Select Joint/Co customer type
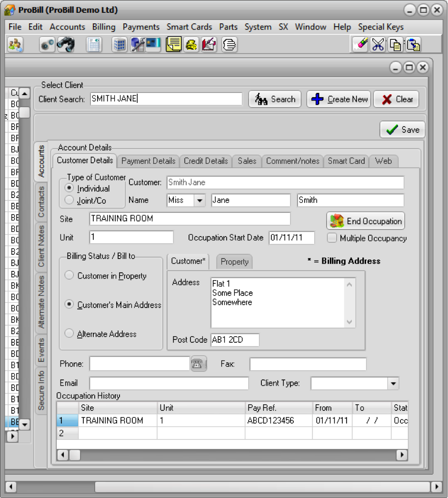The image size is (448, 498). pyautogui.click(x=69, y=200)
